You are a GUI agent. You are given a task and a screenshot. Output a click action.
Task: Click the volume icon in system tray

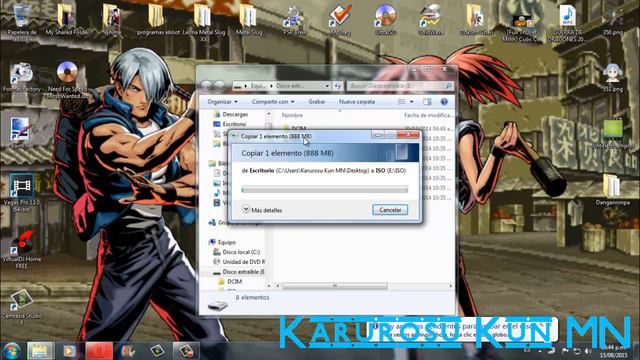588,351
